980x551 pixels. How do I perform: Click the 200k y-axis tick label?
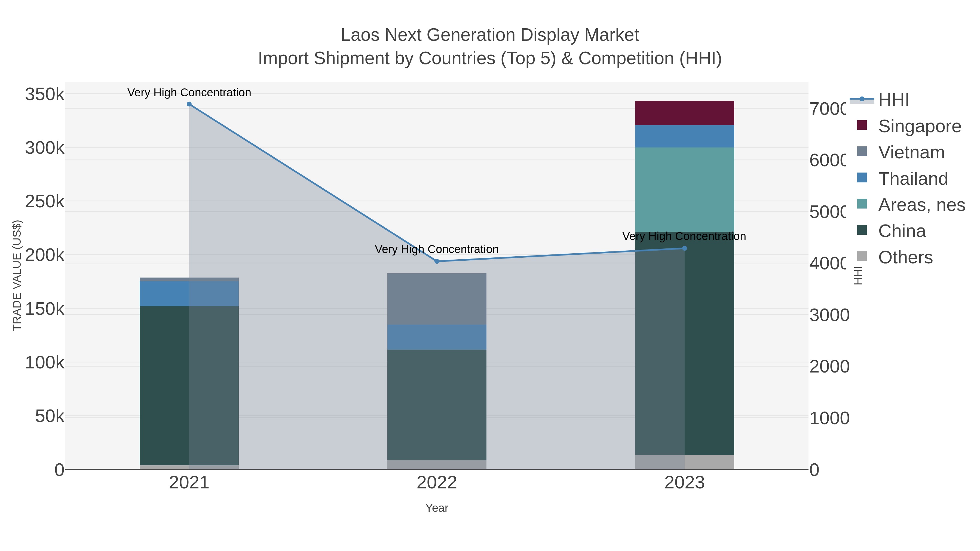pos(45,255)
